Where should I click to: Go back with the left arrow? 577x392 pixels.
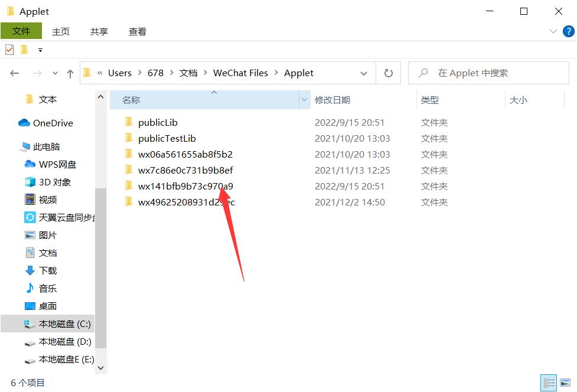point(15,73)
